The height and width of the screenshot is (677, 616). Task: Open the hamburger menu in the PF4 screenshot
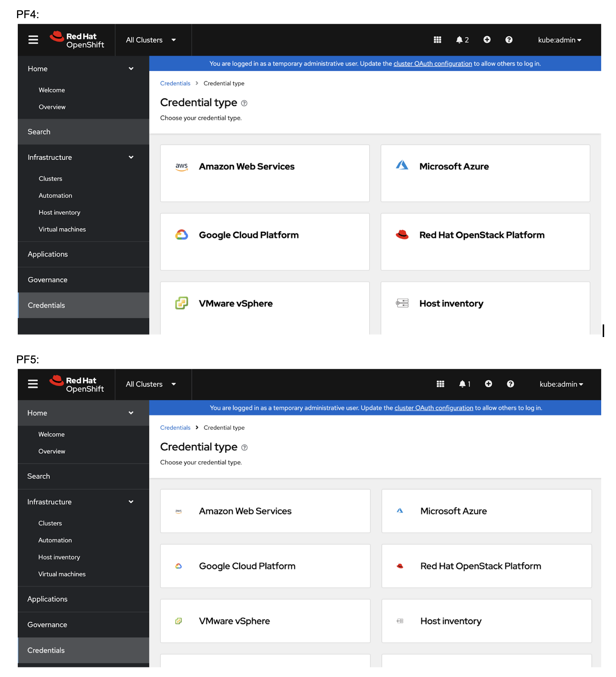tap(33, 40)
